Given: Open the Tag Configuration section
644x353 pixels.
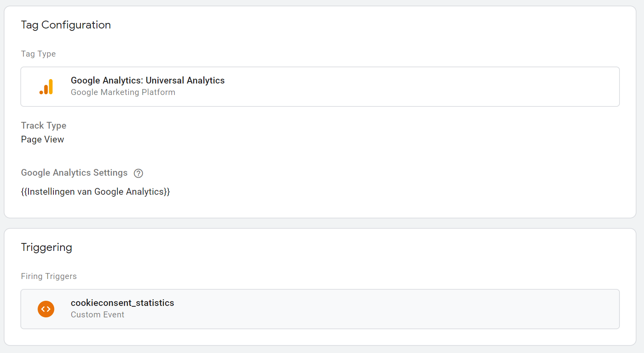Looking at the screenshot, I should (66, 25).
